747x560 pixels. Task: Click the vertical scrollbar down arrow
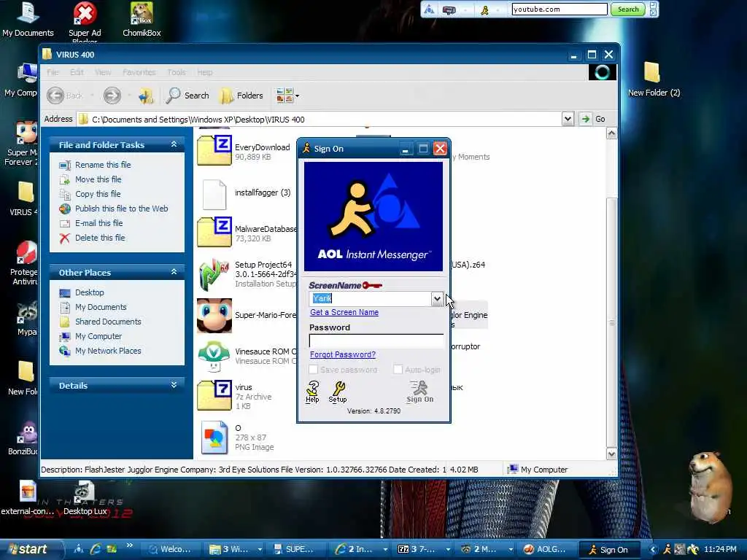pos(612,454)
